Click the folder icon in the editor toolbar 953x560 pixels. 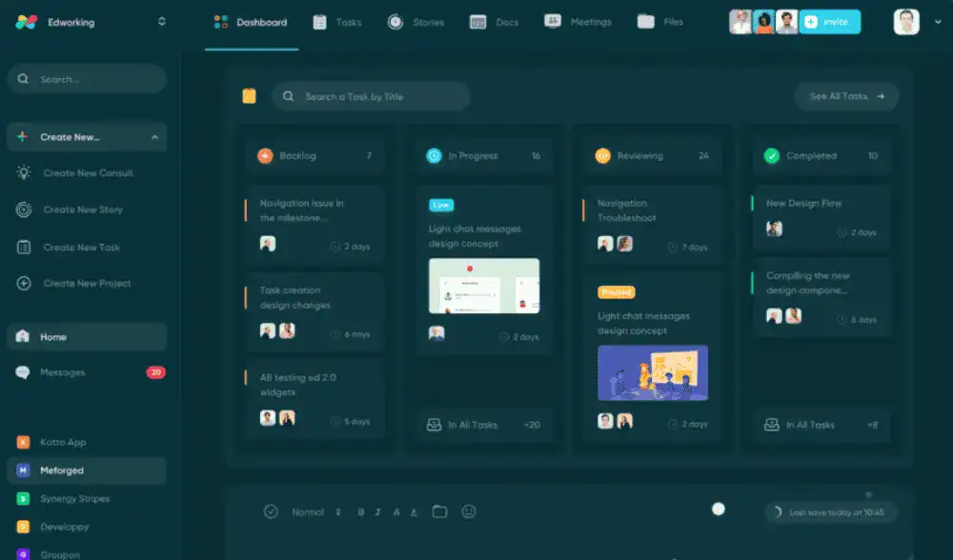[x=439, y=511]
